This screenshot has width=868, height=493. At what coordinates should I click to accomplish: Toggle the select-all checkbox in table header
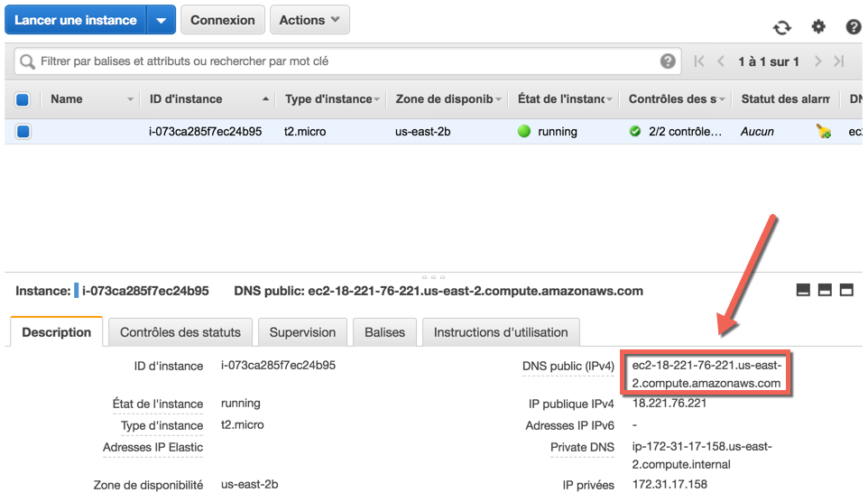23,99
